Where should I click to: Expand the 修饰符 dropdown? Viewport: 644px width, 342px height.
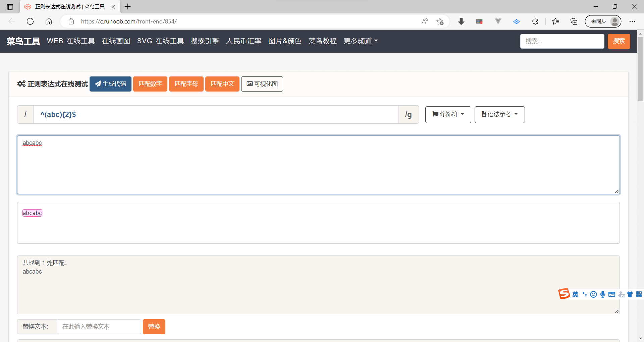click(x=448, y=115)
